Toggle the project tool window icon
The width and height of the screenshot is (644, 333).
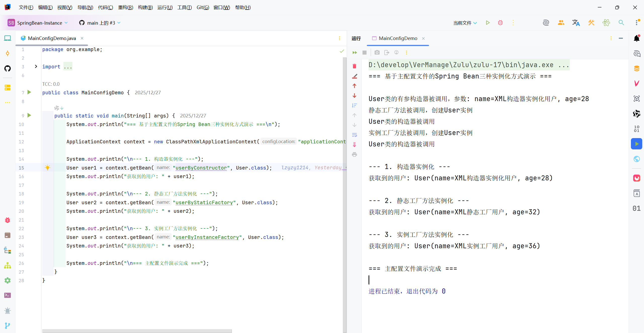pos(8,38)
